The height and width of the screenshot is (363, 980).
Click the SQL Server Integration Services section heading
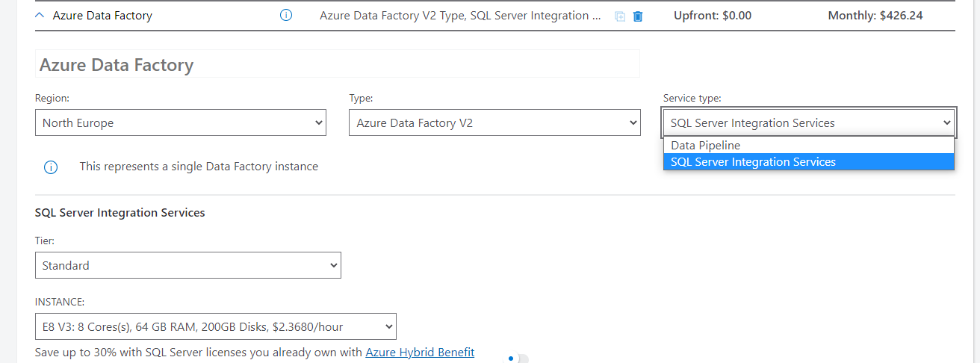click(120, 213)
